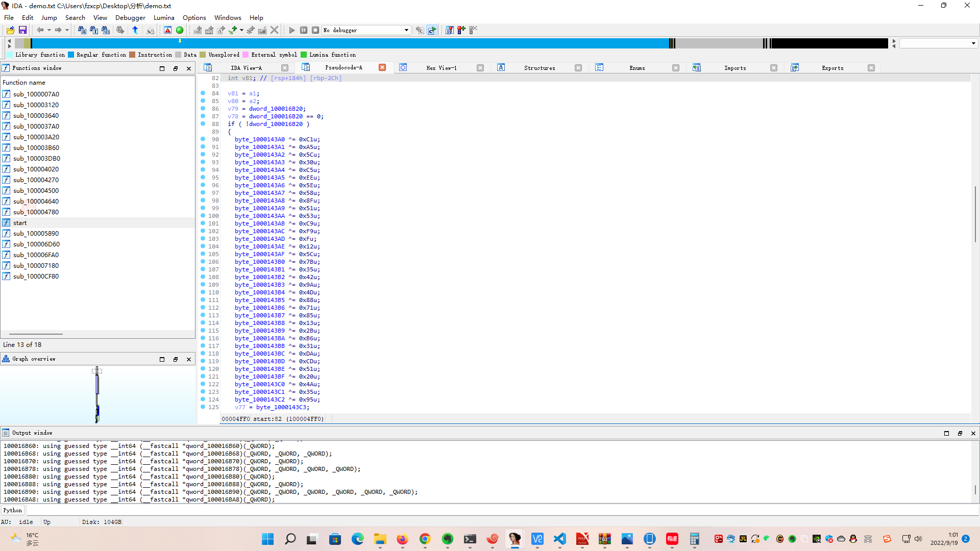This screenshot has height=551, width=980.
Task: Switch to the Hex View-1 tab
Action: point(442,68)
